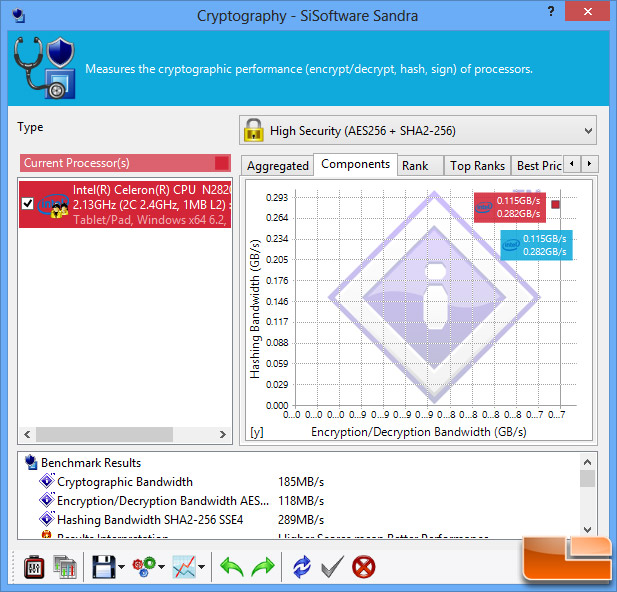The width and height of the screenshot is (617, 592).
Task: Click the Cryptographic Bandwidth diamond icon
Action: 47,481
